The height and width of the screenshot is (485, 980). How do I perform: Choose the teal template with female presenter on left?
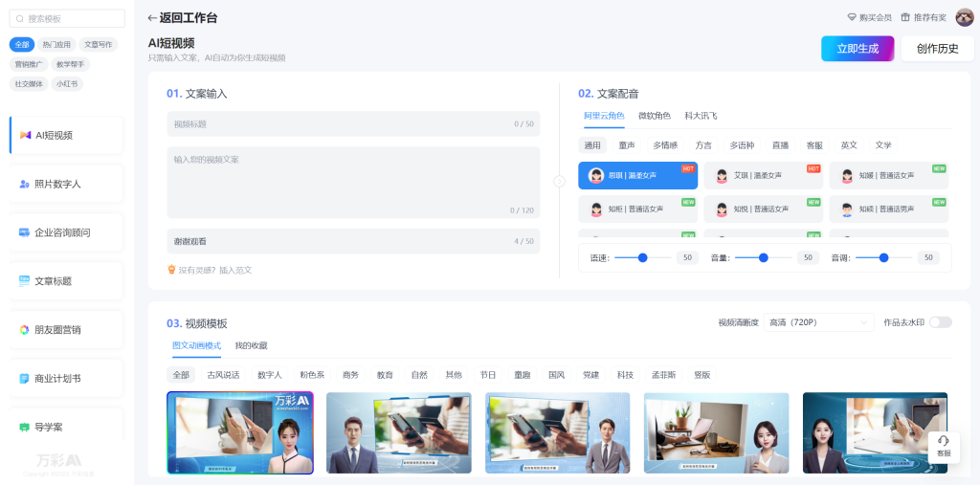[875, 432]
